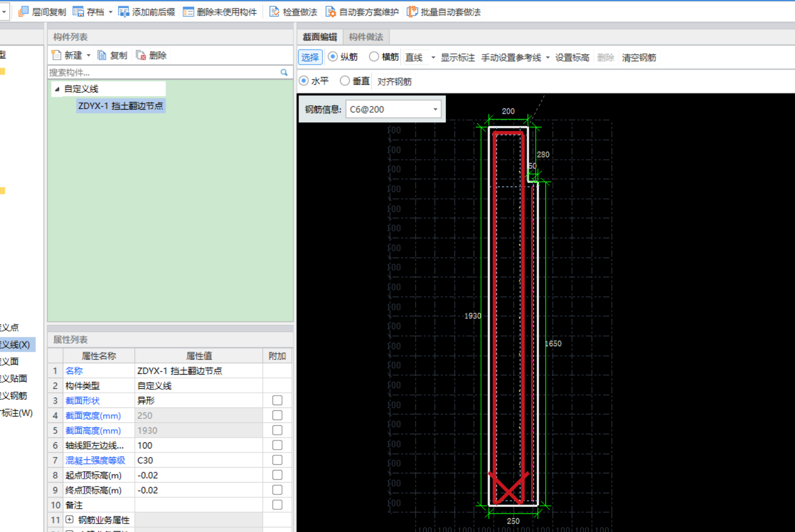This screenshot has width=795, height=532.
Task: Select the 纵筋 radio button
Action: 333,57
